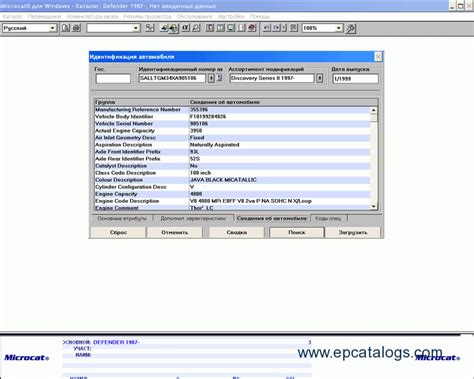Select the Сведения об автомобиле tab
The width and height of the screenshot is (474, 379).
tap(272, 218)
